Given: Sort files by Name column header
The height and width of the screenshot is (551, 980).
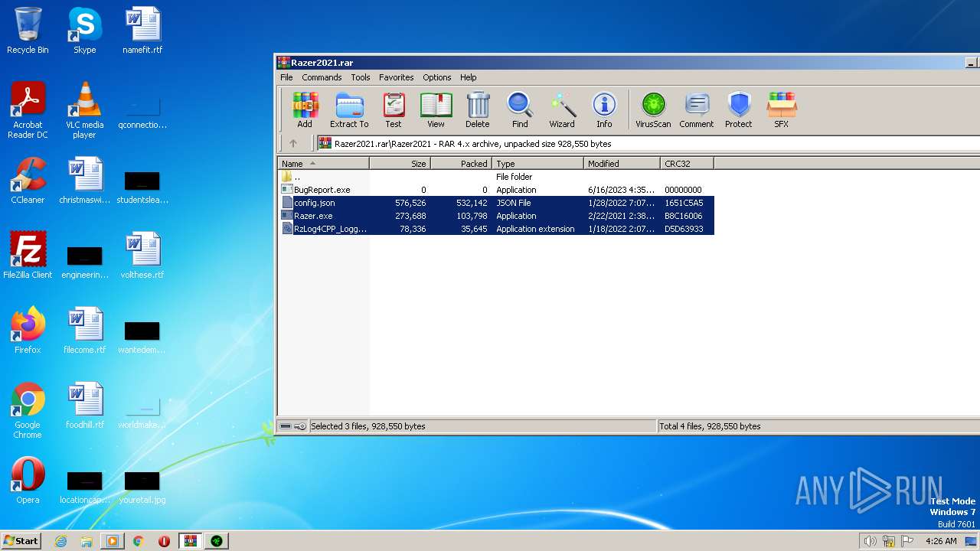Looking at the screenshot, I should [x=323, y=164].
